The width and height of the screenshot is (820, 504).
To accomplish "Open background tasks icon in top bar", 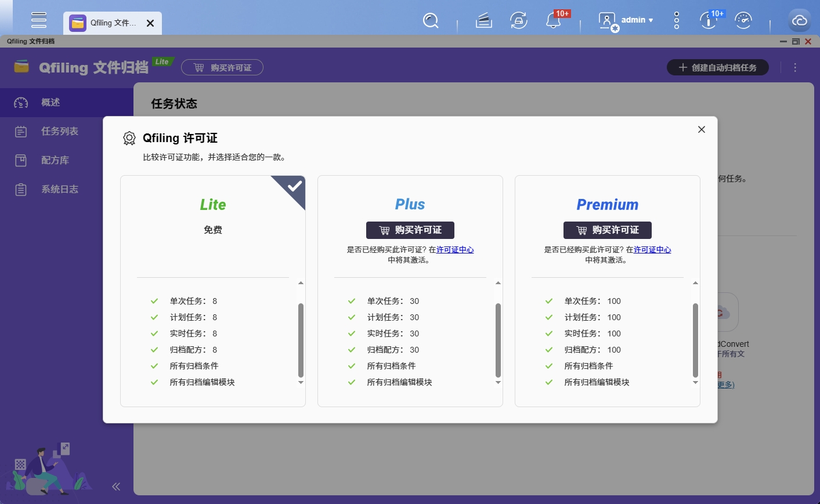I will [x=483, y=21].
